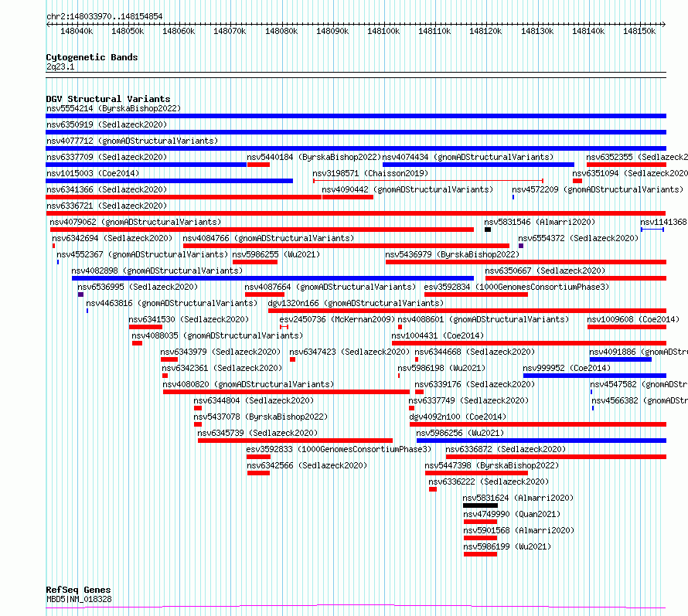Open nsv5986256 (Wu2021) label
Image resolution: width=688 pixels, height=616 pixels.
tap(460, 433)
